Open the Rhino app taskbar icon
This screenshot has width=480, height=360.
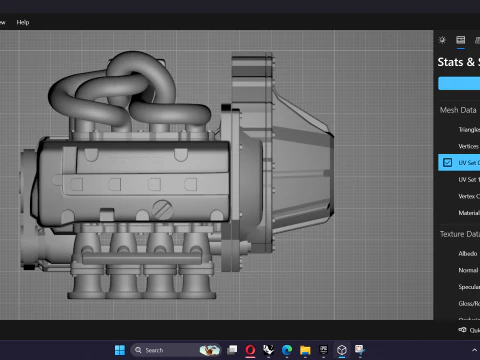click(268, 350)
